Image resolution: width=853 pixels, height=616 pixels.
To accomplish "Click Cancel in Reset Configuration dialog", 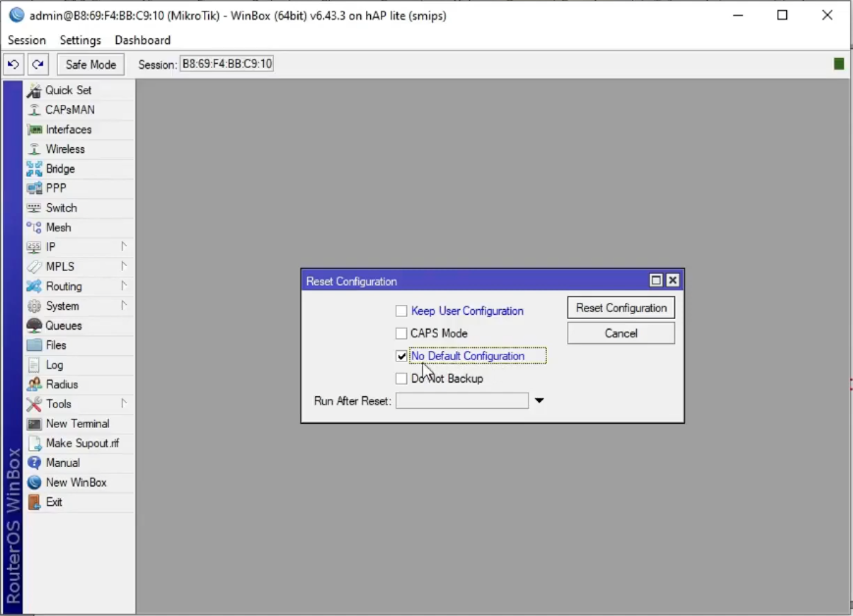I will coord(620,334).
